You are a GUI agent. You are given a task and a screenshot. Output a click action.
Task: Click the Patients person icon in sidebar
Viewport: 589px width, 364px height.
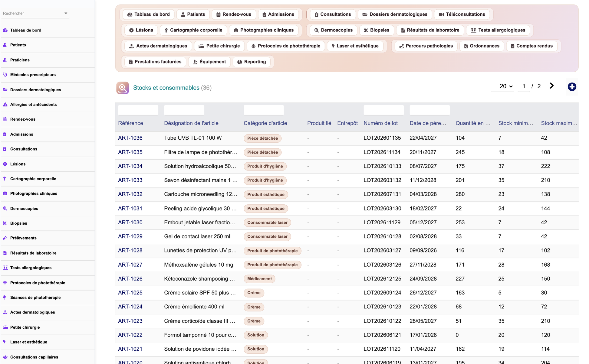pyautogui.click(x=5, y=45)
